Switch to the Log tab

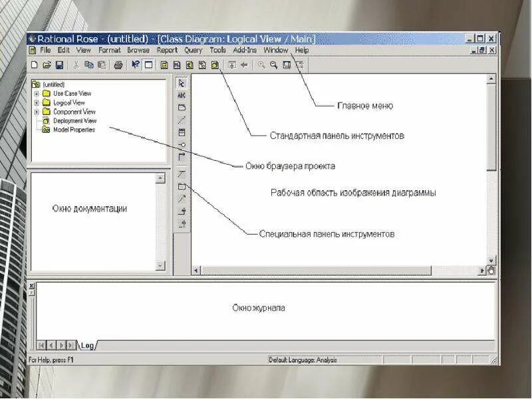point(87,345)
